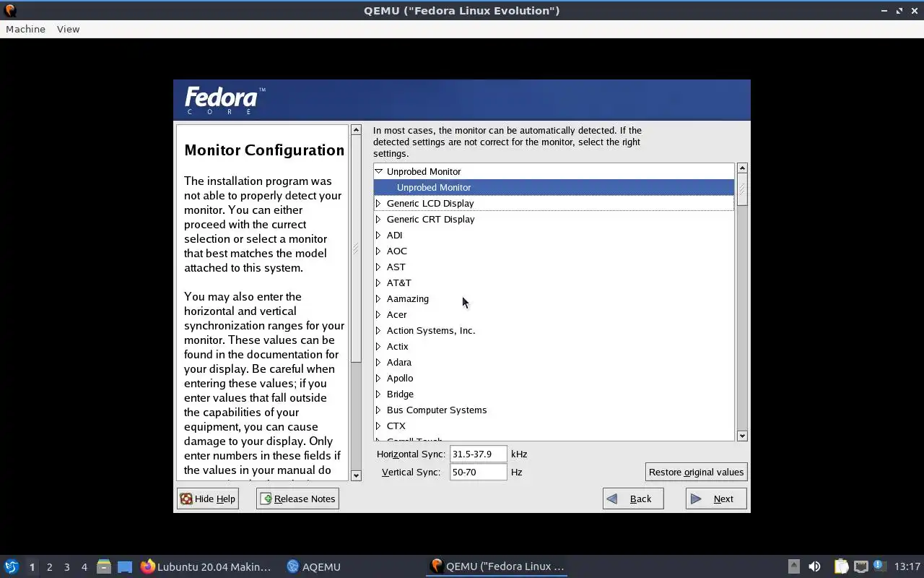
Task: Go Back to previous installer step
Action: click(633, 499)
